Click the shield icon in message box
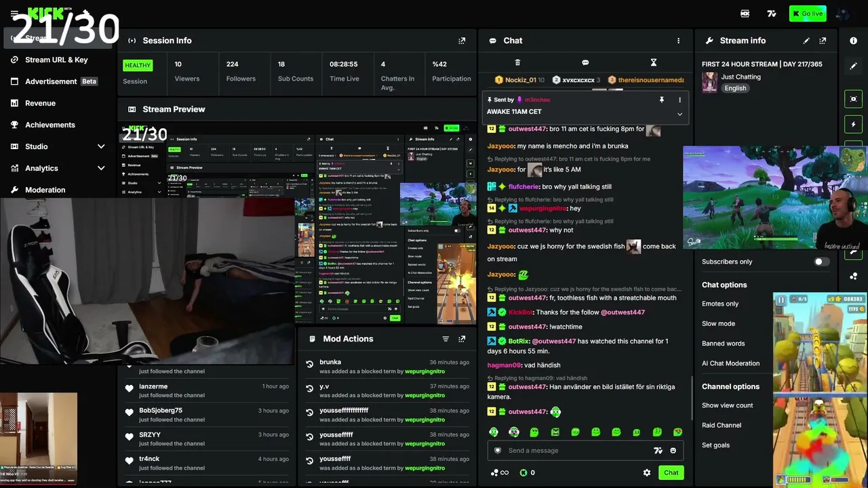The width and height of the screenshot is (868, 488). [x=498, y=451]
